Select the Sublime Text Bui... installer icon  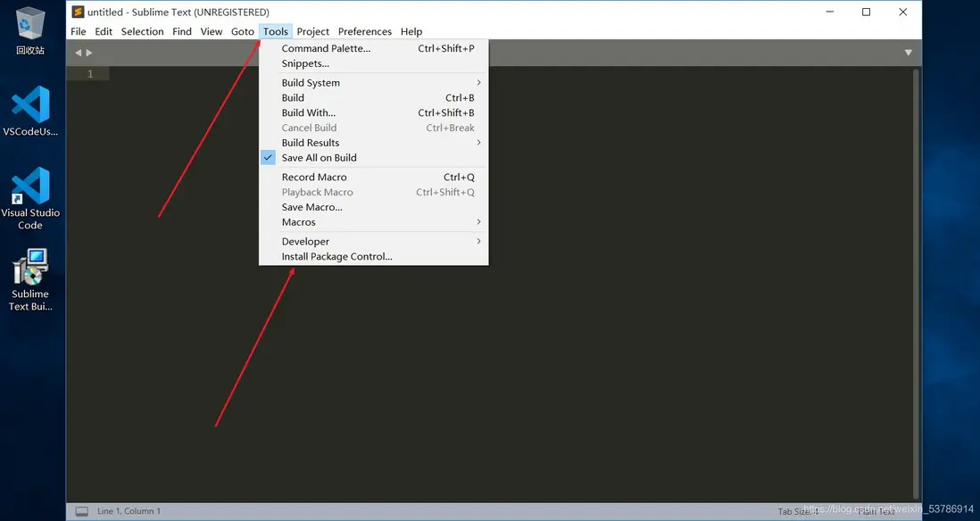coord(30,280)
